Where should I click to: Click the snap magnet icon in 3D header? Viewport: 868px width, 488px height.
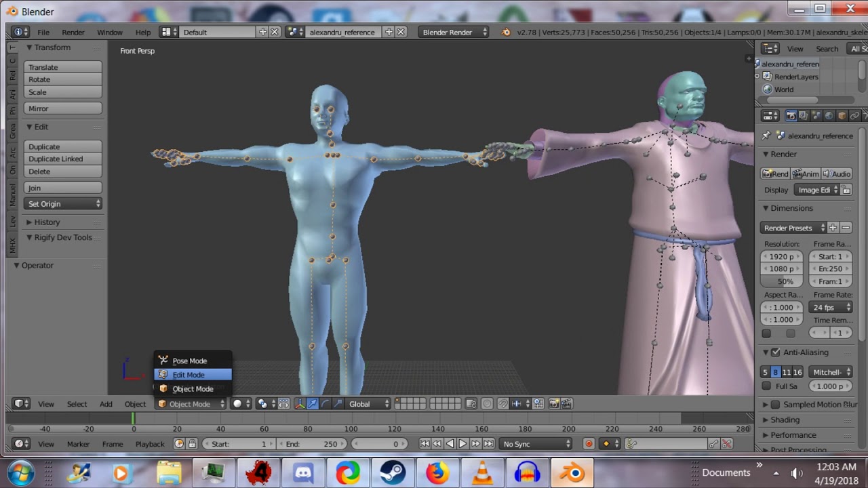502,404
